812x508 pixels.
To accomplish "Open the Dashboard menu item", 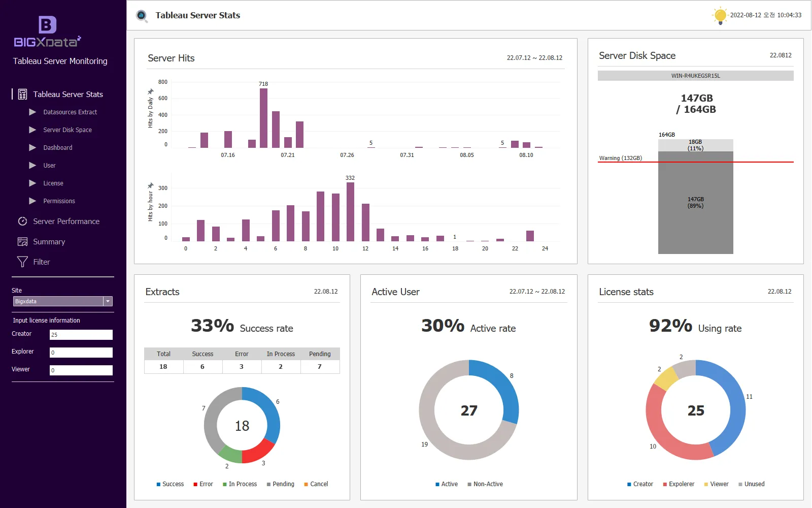I will click(58, 147).
